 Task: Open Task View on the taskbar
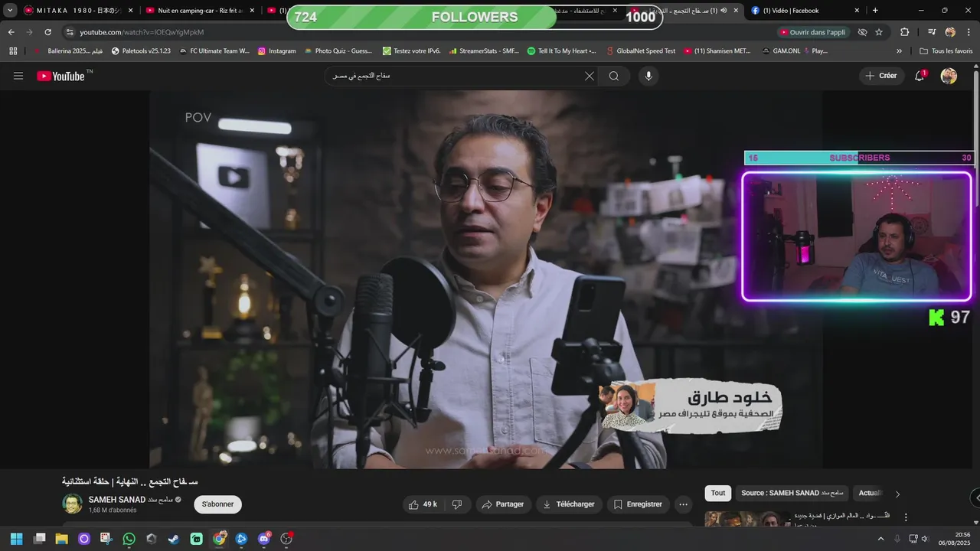39,539
